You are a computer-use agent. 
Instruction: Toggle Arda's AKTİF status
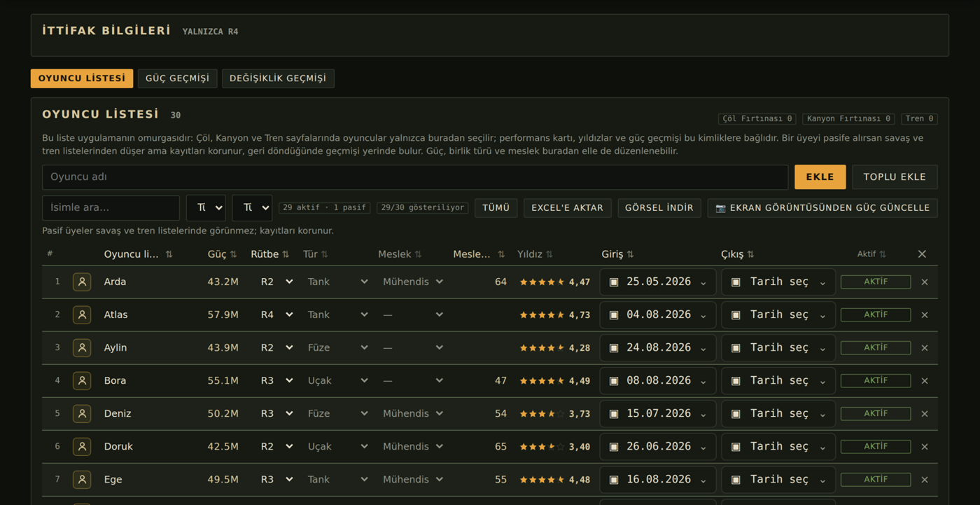pos(876,282)
